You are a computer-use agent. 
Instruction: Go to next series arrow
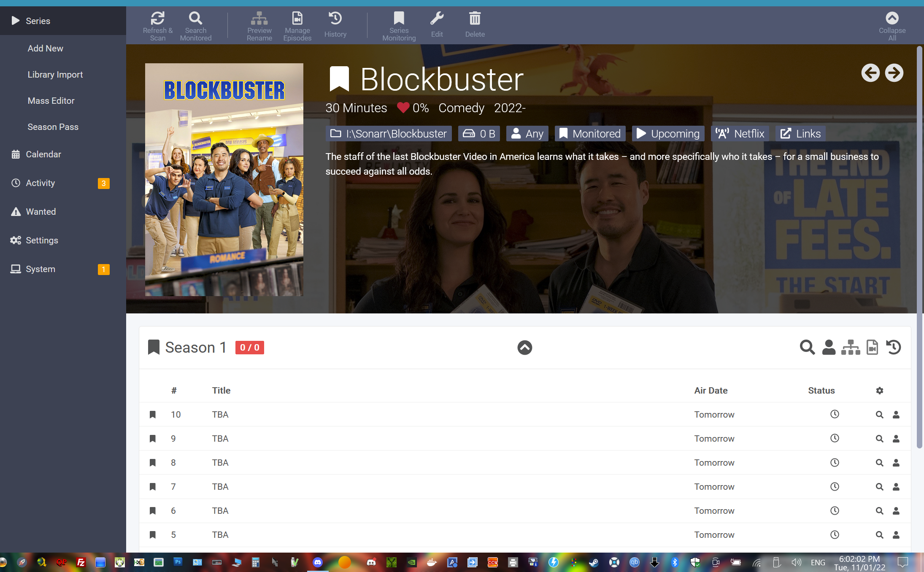tap(894, 73)
